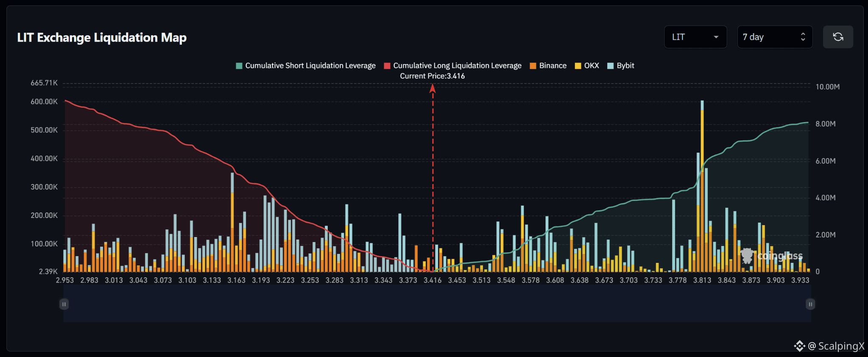Toggle Cumulative Long Liquidation Leverage legend series
Screen dimensions: 868x357
tap(453, 66)
